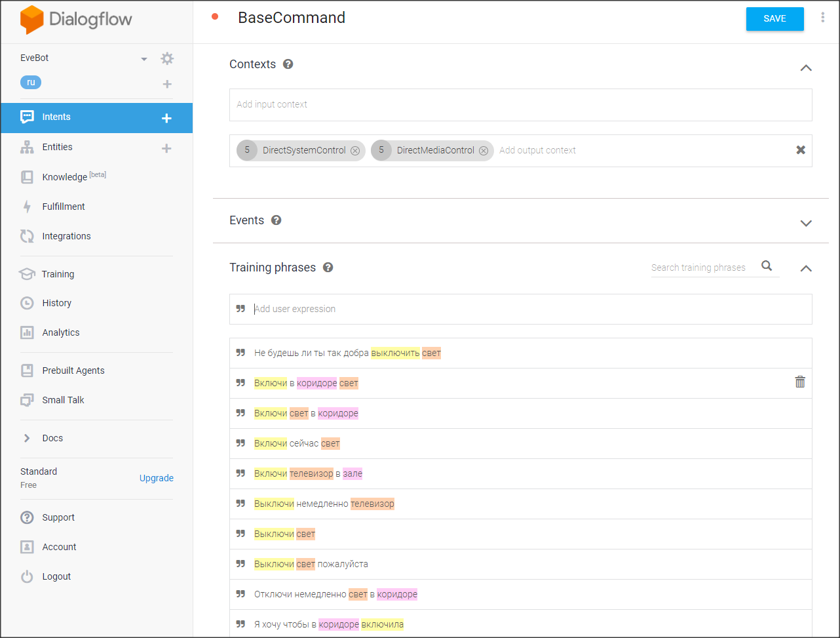
Task: Add a language with plus beside ru
Action: click(167, 84)
